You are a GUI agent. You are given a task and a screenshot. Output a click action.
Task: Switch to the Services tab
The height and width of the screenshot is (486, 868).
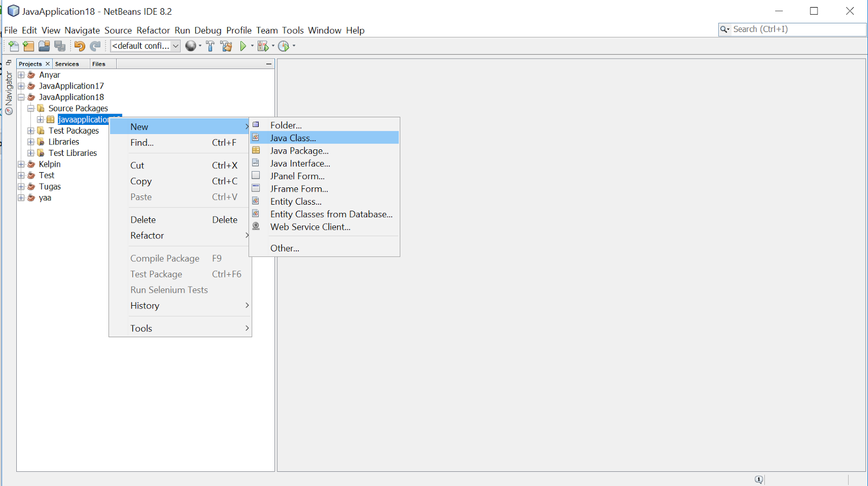pos(67,64)
